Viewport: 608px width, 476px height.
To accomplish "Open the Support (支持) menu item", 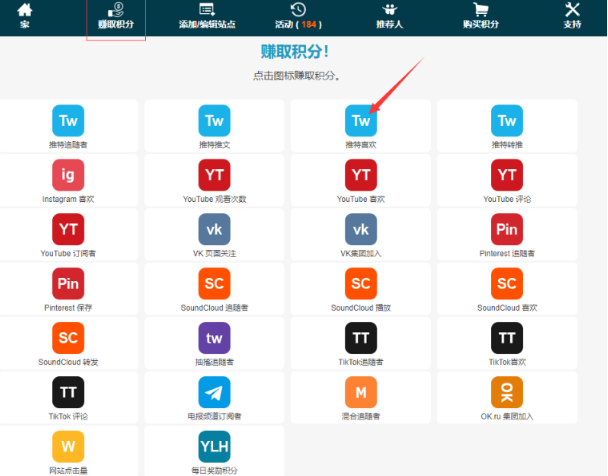I will 572,15.
